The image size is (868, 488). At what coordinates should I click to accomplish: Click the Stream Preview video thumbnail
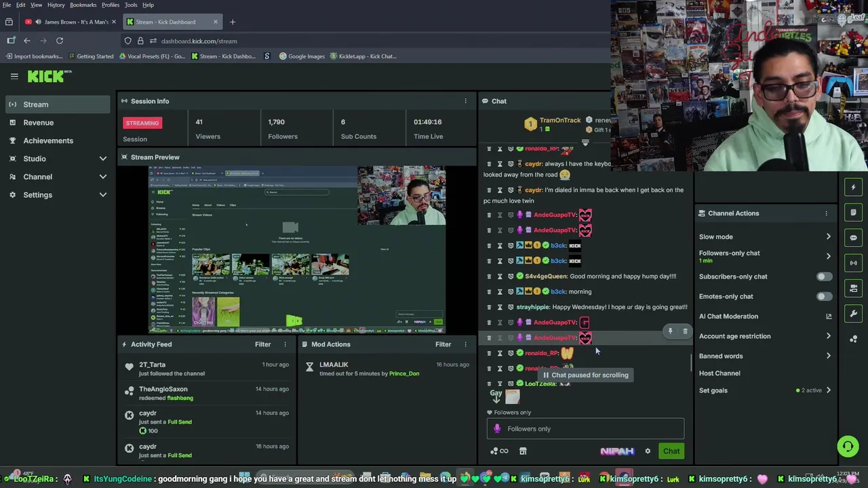click(297, 249)
